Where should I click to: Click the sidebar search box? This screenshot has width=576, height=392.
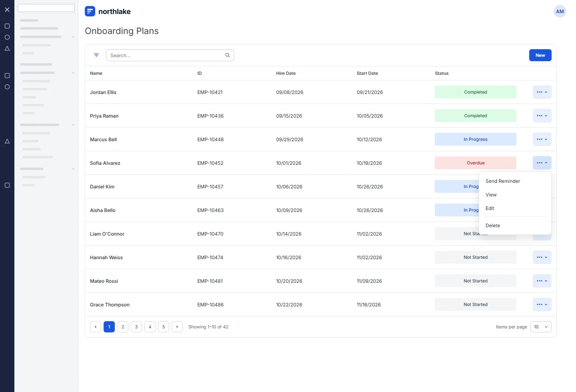pos(46,8)
